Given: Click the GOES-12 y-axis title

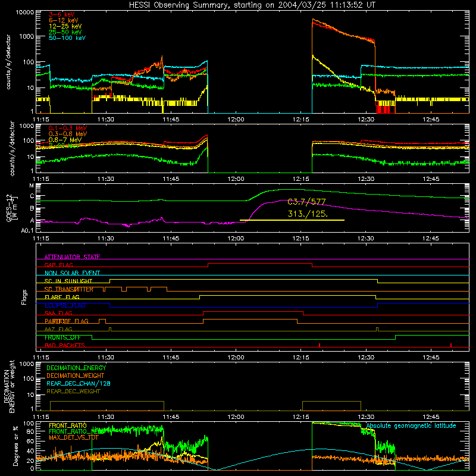Looking at the screenshot, I should pos(12,208).
